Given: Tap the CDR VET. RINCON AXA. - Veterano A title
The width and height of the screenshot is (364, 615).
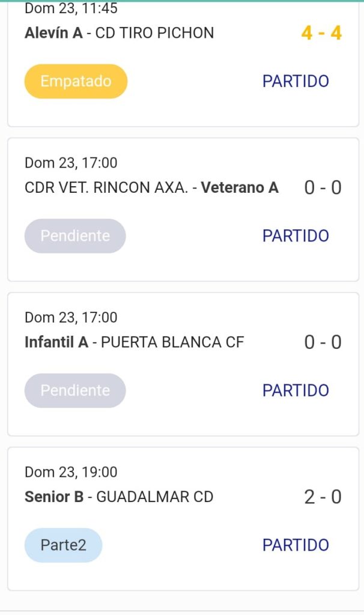Looking at the screenshot, I should 151,187.
